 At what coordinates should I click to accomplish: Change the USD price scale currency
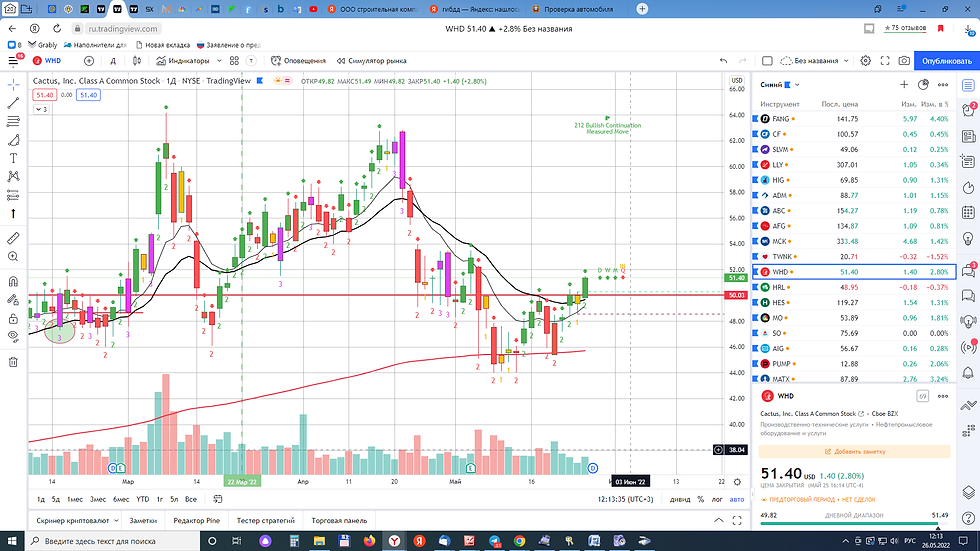coord(738,81)
